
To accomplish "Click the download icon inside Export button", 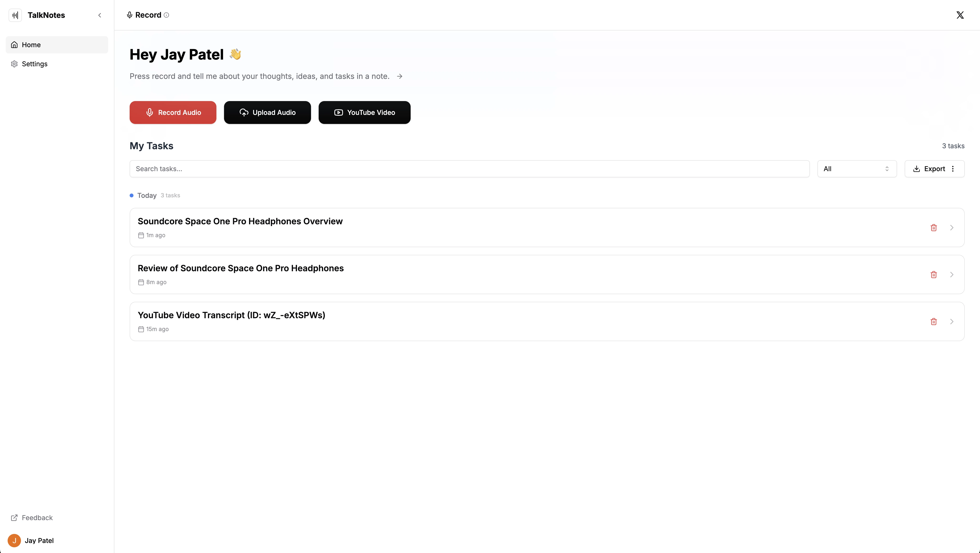I will [916, 169].
